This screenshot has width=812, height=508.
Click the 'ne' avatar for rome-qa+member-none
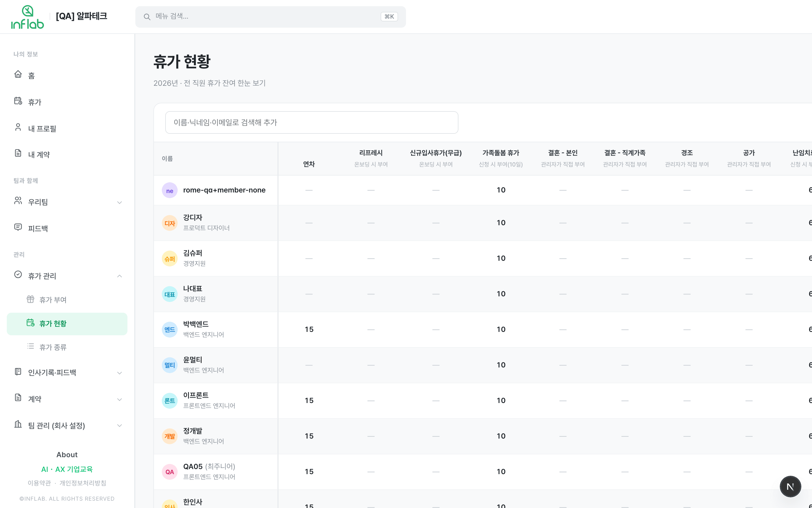click(x=170, y=190)
